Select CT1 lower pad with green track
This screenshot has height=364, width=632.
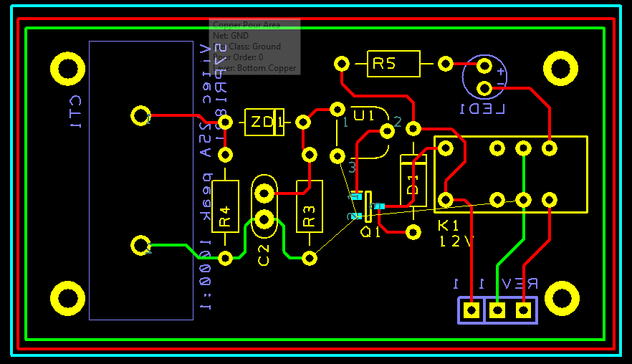tap(140, 245)
